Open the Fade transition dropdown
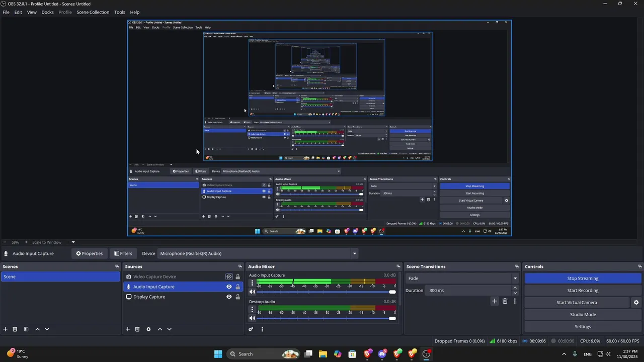The height and width of the screenshot is (362, 644). point(462,279)
